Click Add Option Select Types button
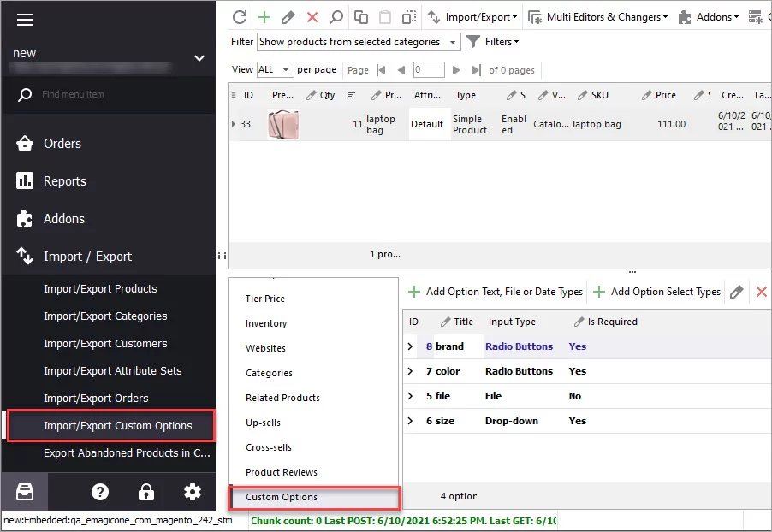The image size is (772, 532). click(656, 292)
